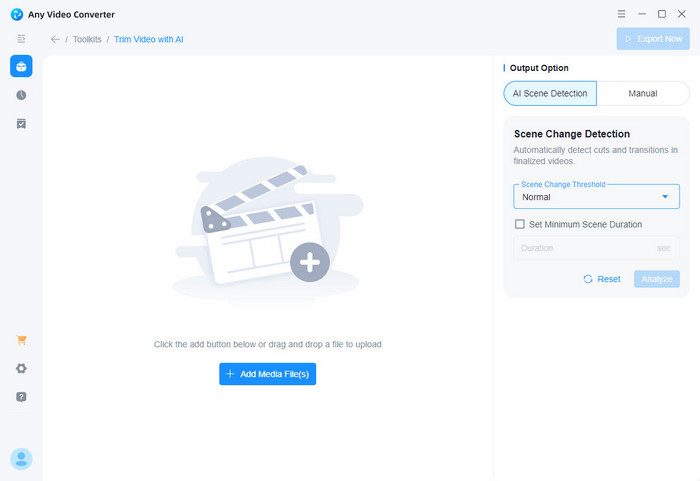
Task: Click the Reset button
Action: tap(602, 279)
